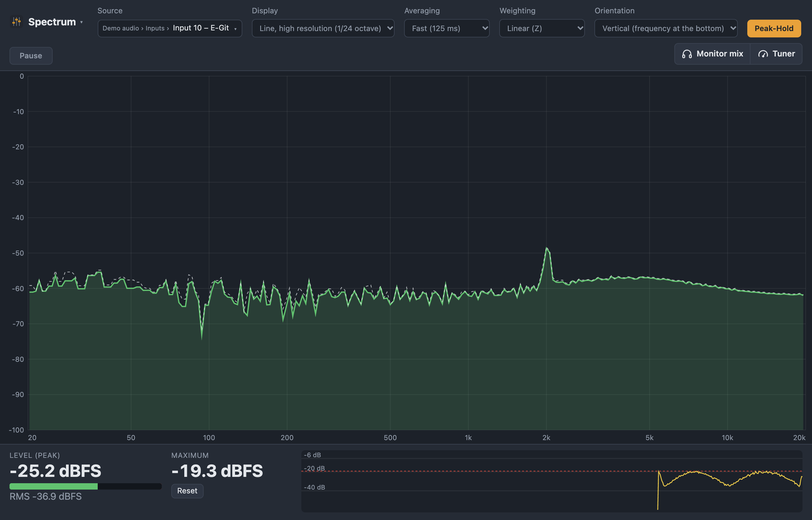The image size is (812, 520).
Task: Open the Averaging Fast (125 ms) dropdown
Action: pos(447,28)
